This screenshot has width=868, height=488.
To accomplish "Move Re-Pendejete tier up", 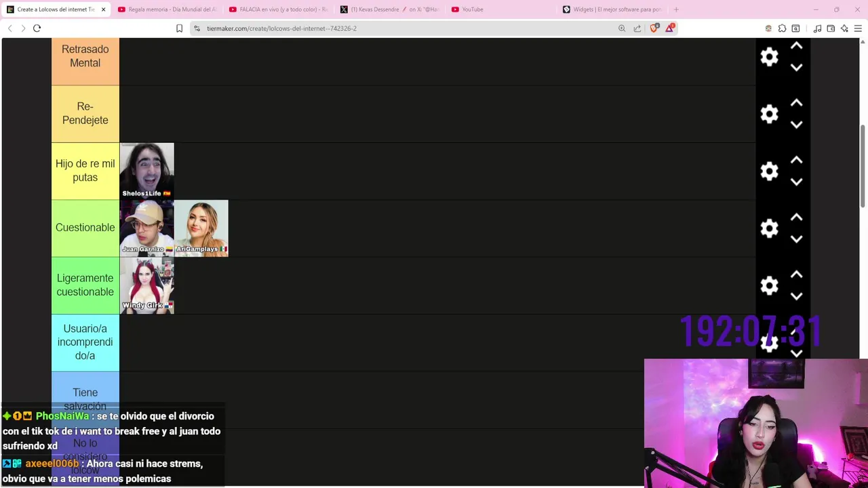I will pos(797,103).
